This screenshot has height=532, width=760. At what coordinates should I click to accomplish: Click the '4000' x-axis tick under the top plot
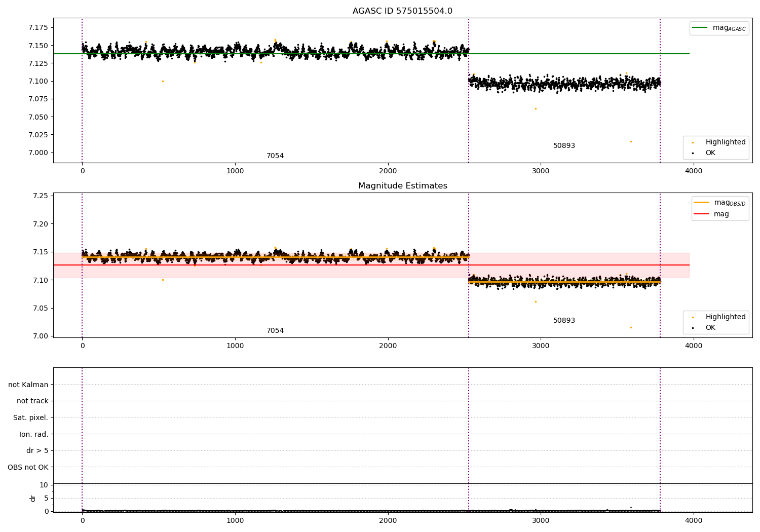[694, 171]
